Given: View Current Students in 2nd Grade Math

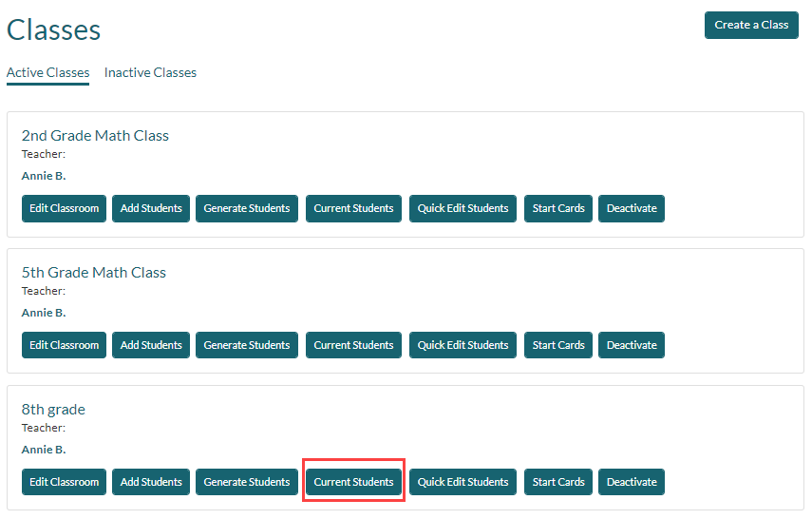Looking at the screenshot, I should tap(353, 208).
